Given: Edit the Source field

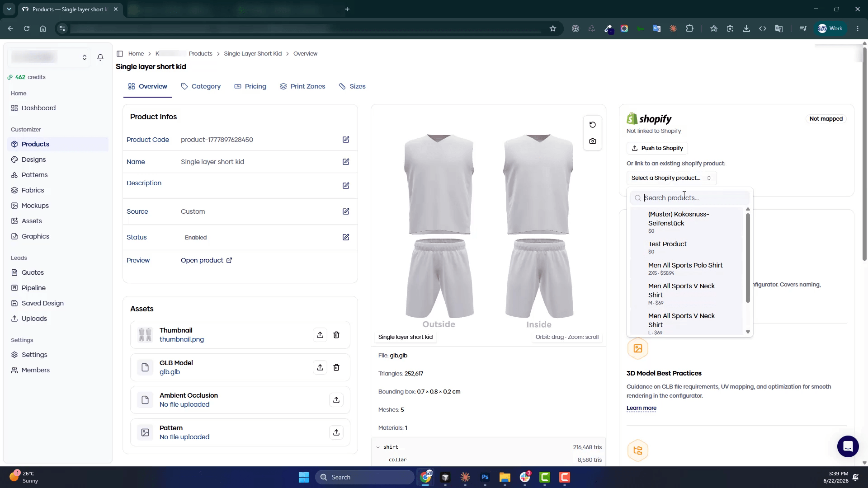Looking at the screenshot, I should pyautogui.click(x=346, y=211).
